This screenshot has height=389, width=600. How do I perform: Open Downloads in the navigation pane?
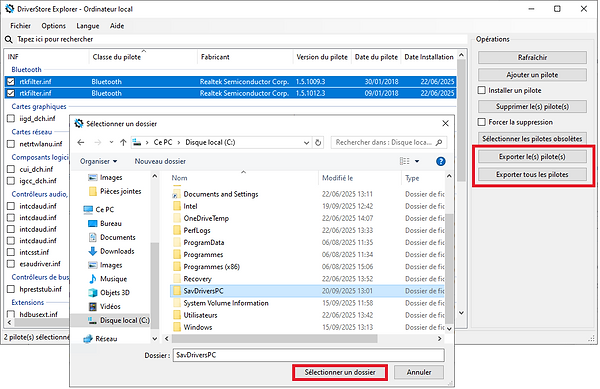coord(117,251)
